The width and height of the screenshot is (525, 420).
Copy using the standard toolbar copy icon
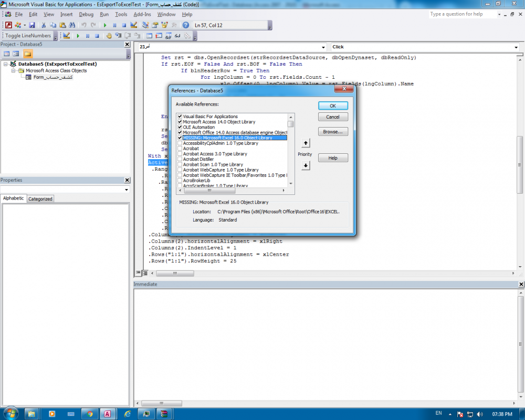click(x=53, y=25)
